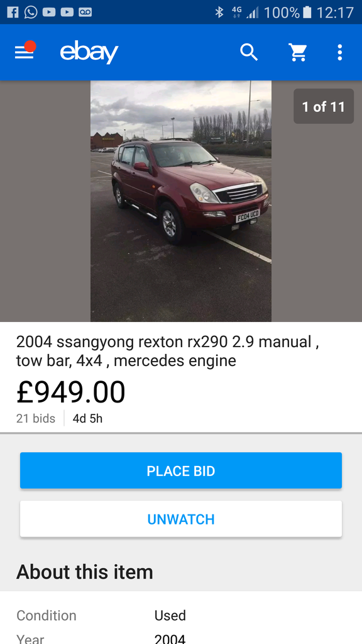Screen dimensions: 362x644
Task: Tap the Facebook notification icon
Action: pyautogui.click(x=13, y=13)
